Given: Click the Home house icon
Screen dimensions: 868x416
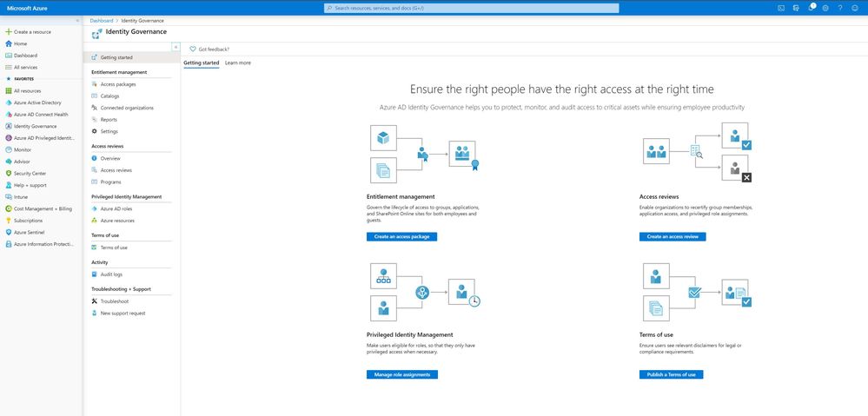Looking at the screenshot, I should tap(9, 43).
